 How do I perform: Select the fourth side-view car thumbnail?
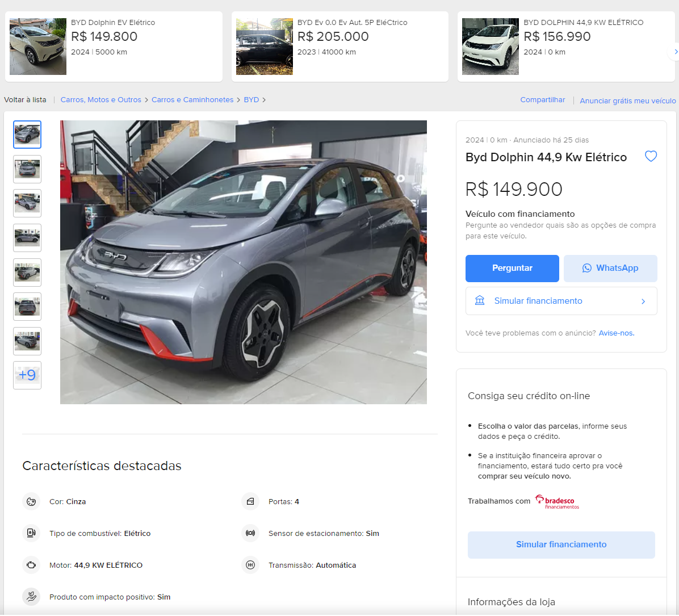coord(27,238)
